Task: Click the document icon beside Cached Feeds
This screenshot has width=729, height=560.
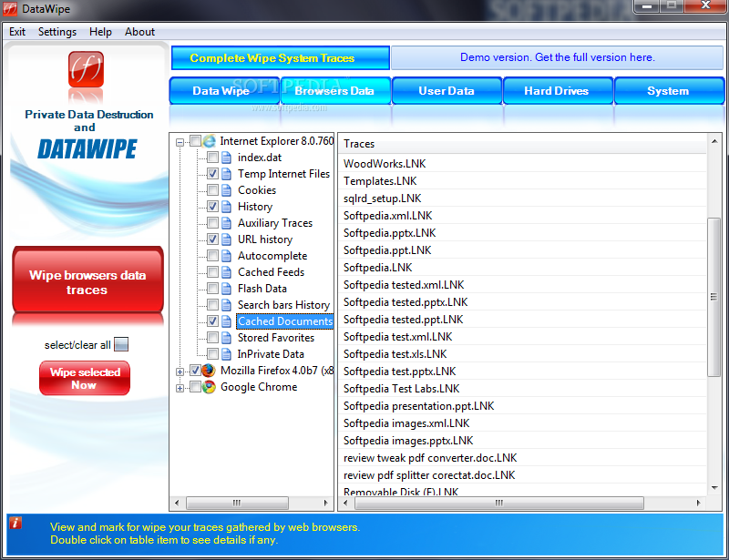Action: click(226, 272)
